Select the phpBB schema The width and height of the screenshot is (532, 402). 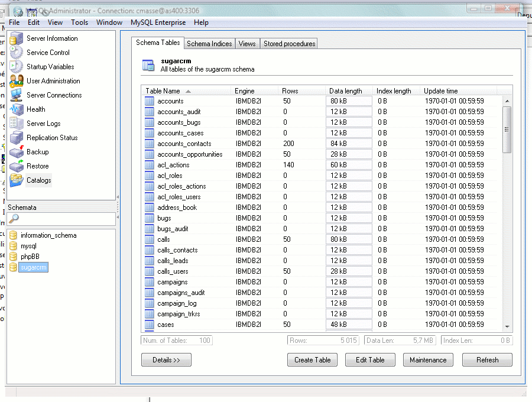pyautogui.click(x=30, y=257)
